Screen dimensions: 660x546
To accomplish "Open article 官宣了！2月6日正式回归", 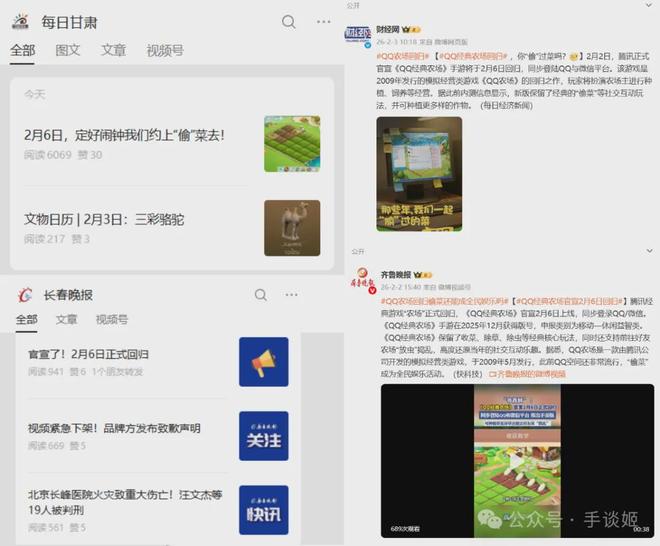I will coord(88,354).
